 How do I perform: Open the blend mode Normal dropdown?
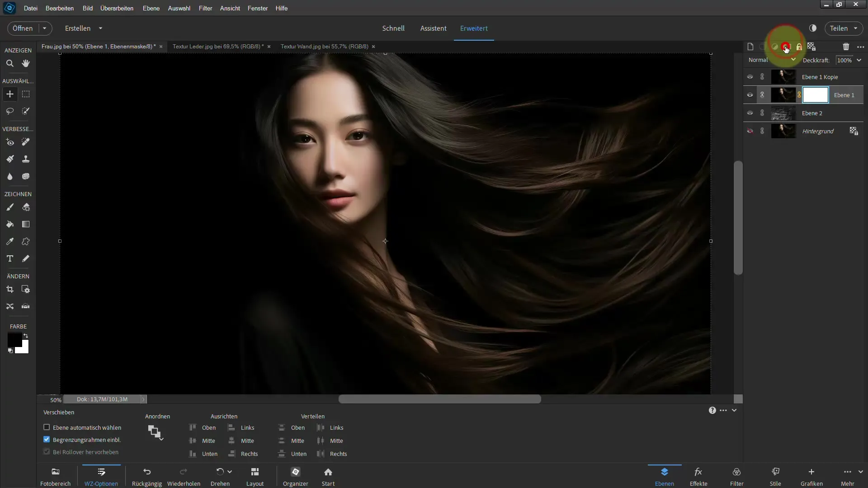772,60
